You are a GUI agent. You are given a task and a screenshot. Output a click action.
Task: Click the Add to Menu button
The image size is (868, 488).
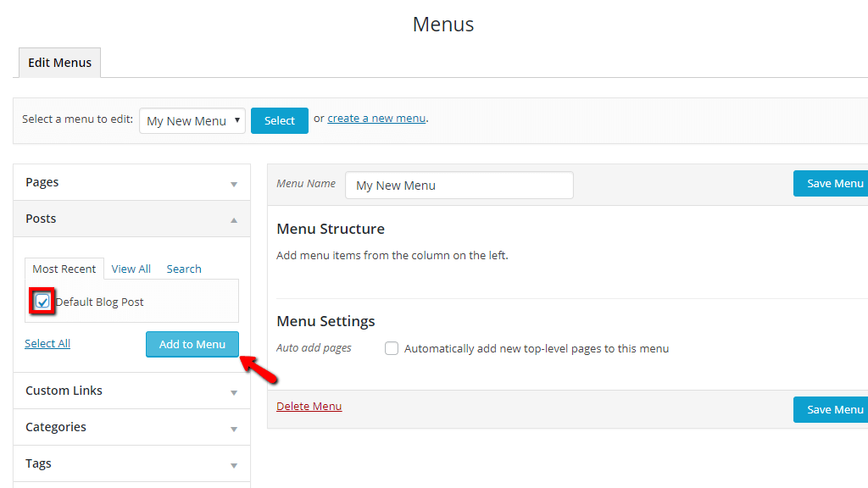coord(192,344)
